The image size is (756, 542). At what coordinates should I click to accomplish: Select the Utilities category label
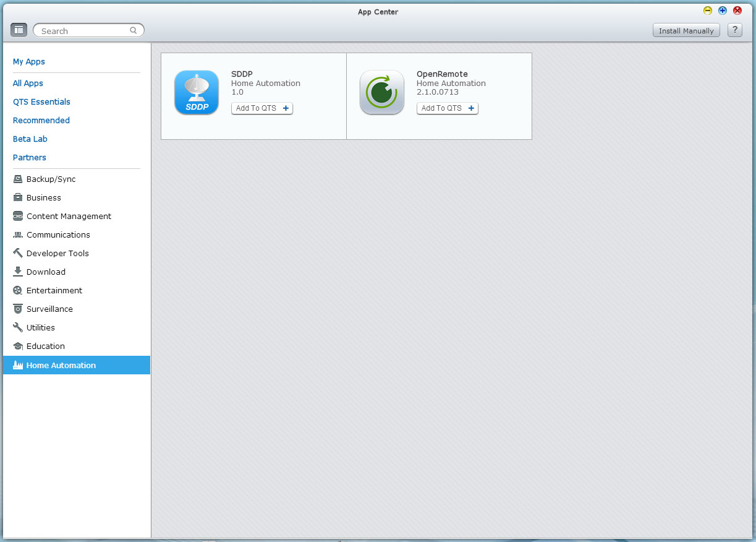41,327
